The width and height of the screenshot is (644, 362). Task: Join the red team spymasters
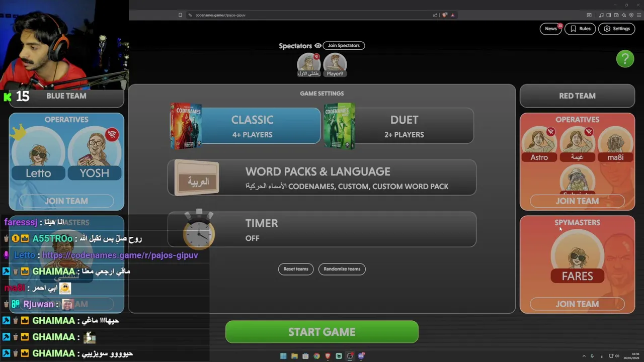[x=577, y=304]
